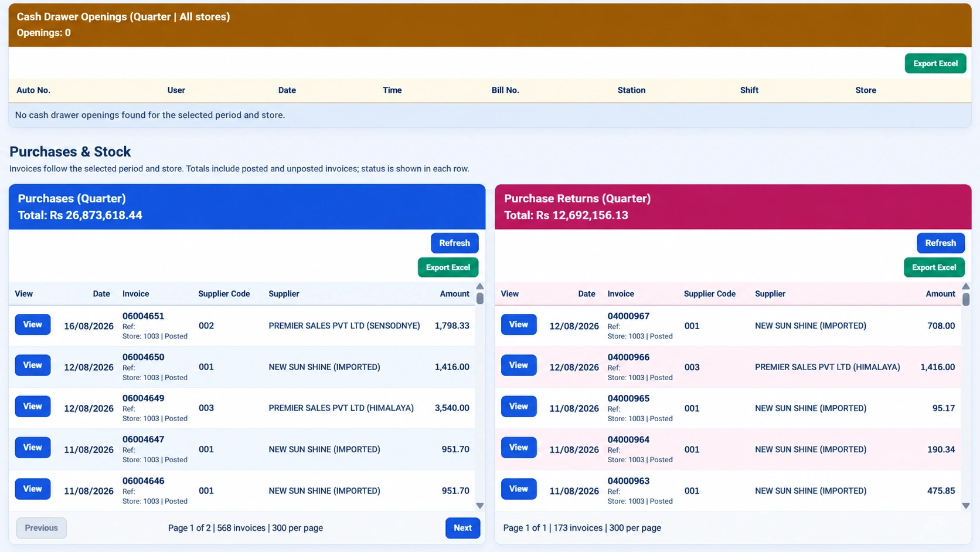Export cash drawer openings to Excel

tap(935, 63)
